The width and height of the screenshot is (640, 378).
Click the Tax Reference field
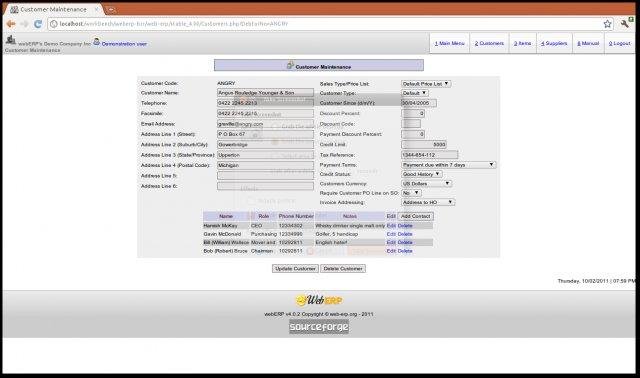coord(429,155)
